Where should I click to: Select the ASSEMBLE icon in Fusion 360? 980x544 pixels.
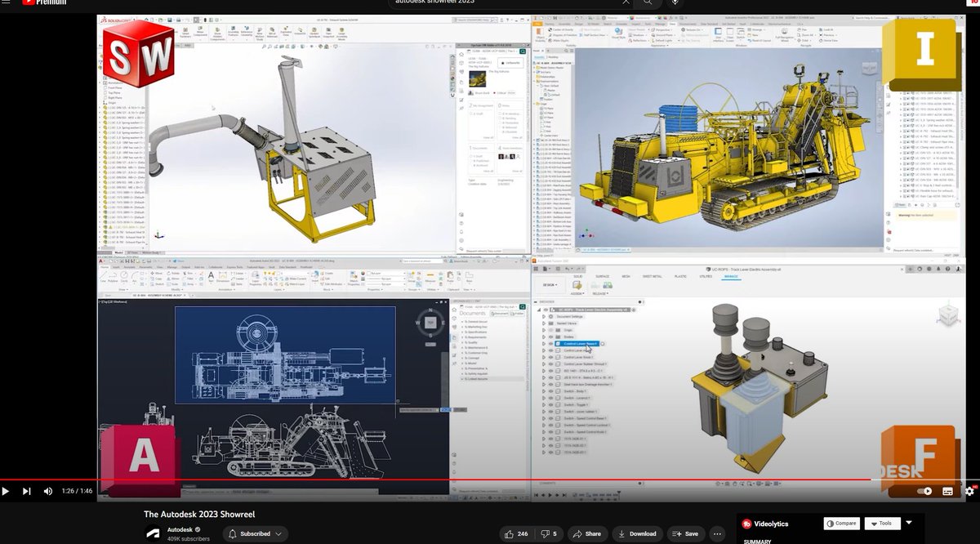(x=577, y=284)
